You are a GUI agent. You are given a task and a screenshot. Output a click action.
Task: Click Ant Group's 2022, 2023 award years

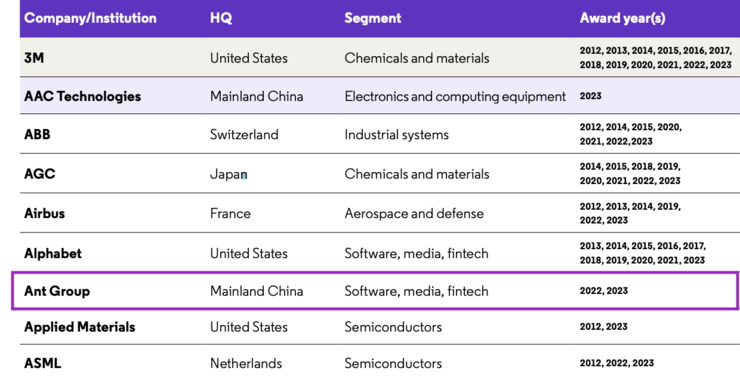[x=604, y=291]
